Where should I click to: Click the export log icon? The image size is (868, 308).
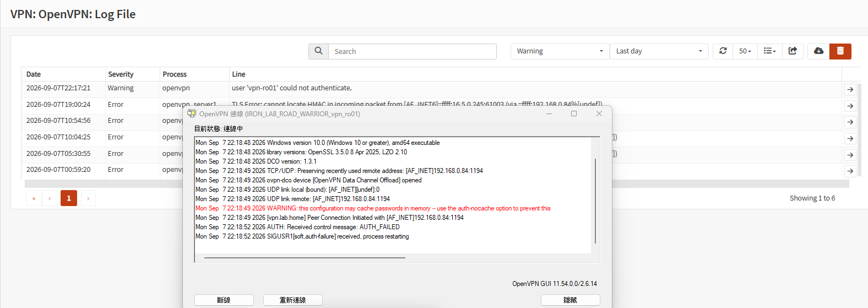[x=793, y=51]
